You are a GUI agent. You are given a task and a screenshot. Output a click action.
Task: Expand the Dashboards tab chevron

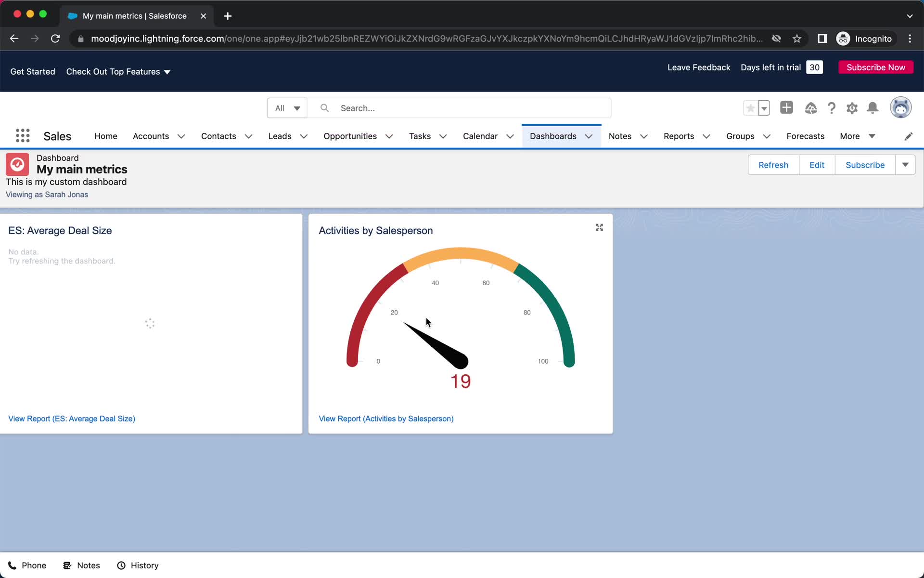pyautogui.click(x=589, y=136)
